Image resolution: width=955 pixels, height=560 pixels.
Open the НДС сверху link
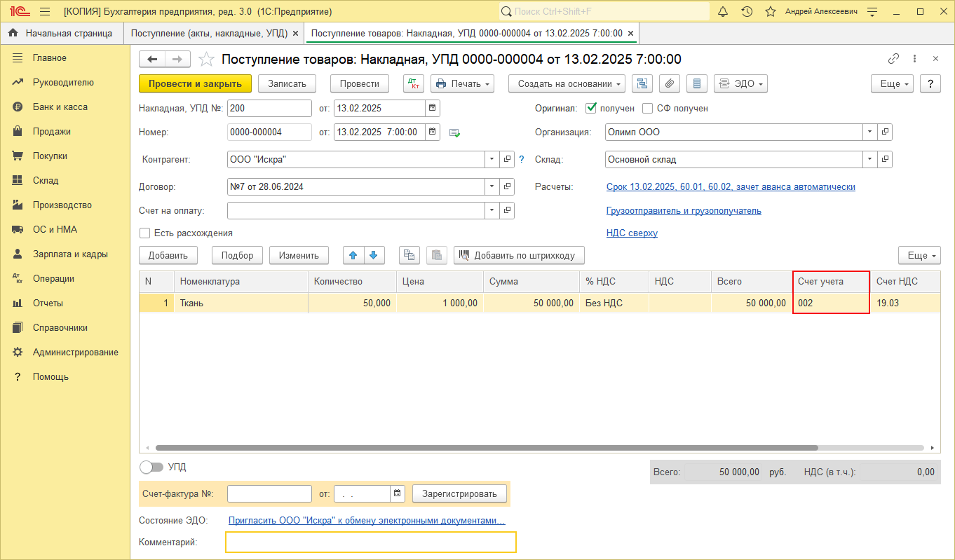click(632, 233)
